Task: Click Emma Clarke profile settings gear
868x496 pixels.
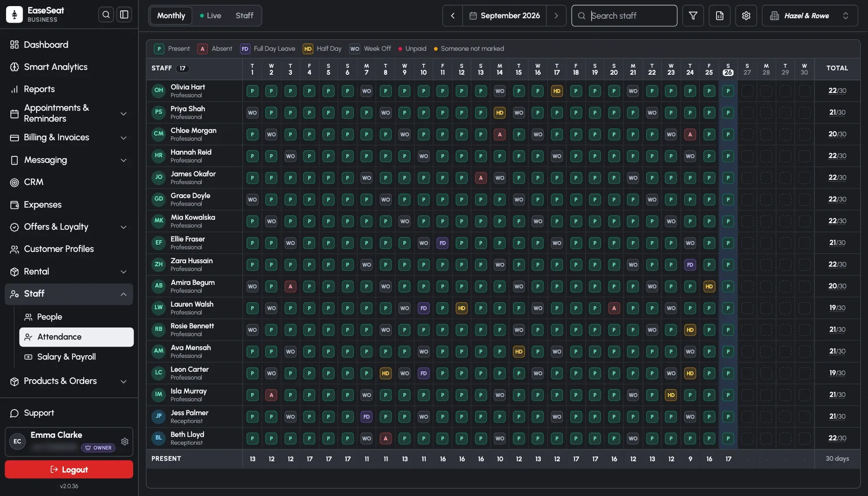Action: pos(125,441)
